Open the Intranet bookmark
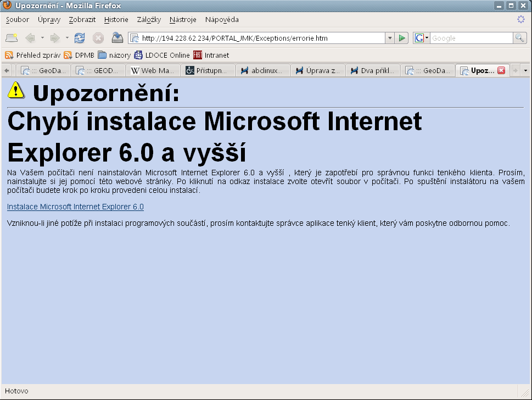This screenshot has width=532, height=400. (211, 55)
